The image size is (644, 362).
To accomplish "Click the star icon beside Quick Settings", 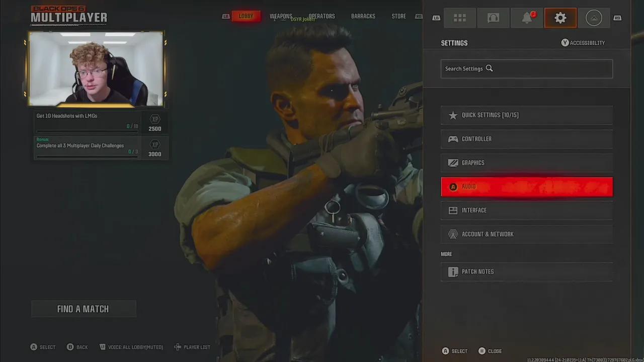I will coord(453,115).
